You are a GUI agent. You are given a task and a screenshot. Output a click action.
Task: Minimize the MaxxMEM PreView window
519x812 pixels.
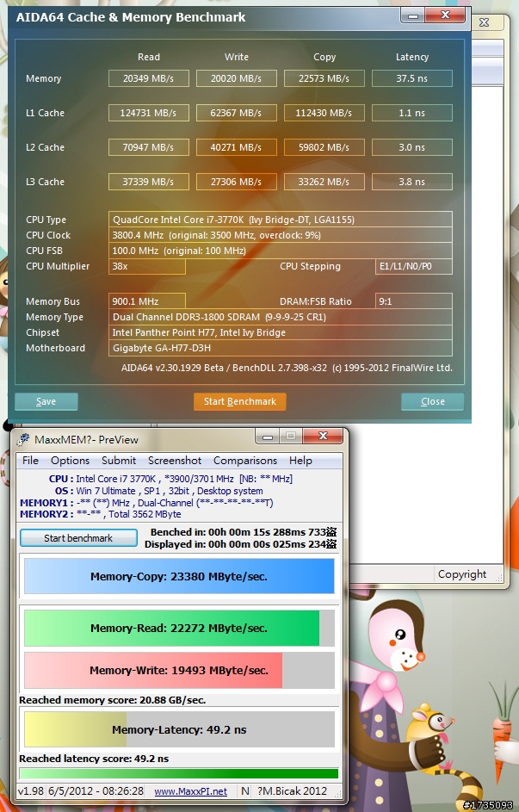coord(268,437)
